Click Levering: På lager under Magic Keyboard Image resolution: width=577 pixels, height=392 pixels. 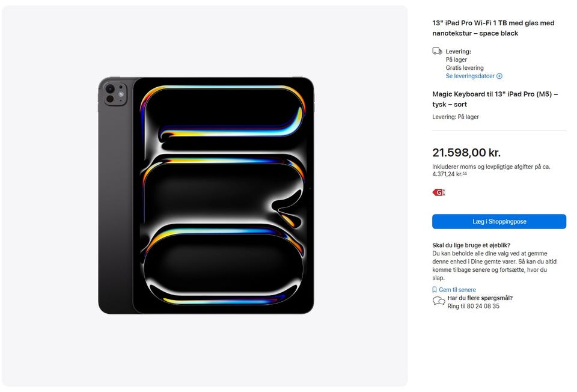point(456,117)
